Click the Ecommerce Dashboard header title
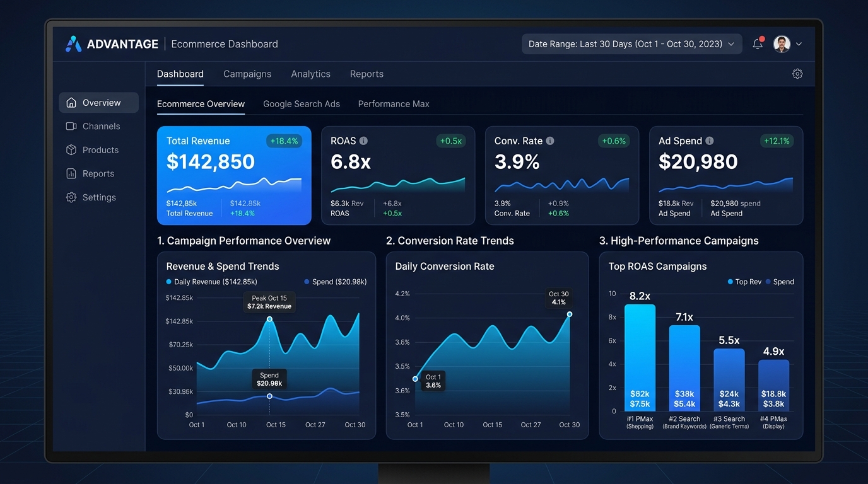 pyautogui.click(x=225, y=44)
